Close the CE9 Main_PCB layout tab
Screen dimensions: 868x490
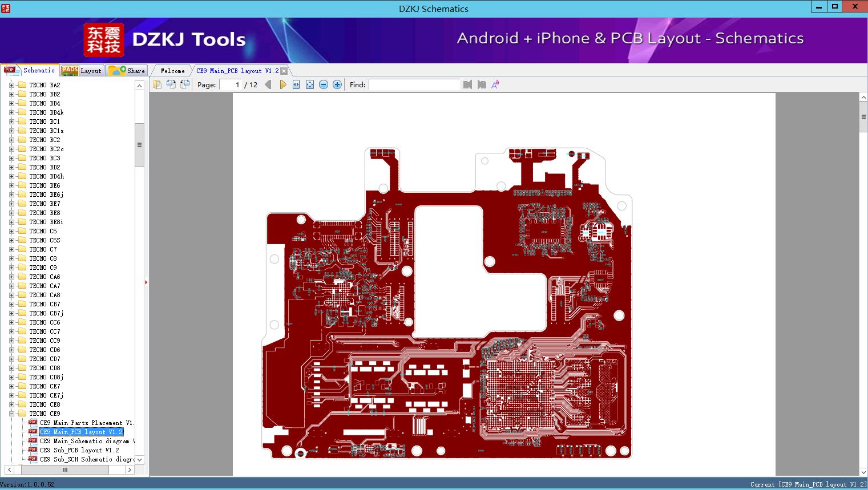tap(284, 71)
